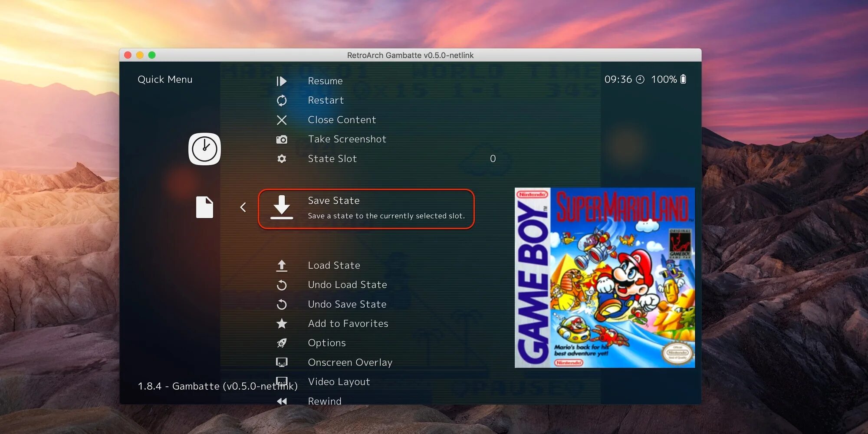Screen dimensions: 868x434
Task: Open the History clock tab icon
Action: pyautogui.click(x=204, y=149)
